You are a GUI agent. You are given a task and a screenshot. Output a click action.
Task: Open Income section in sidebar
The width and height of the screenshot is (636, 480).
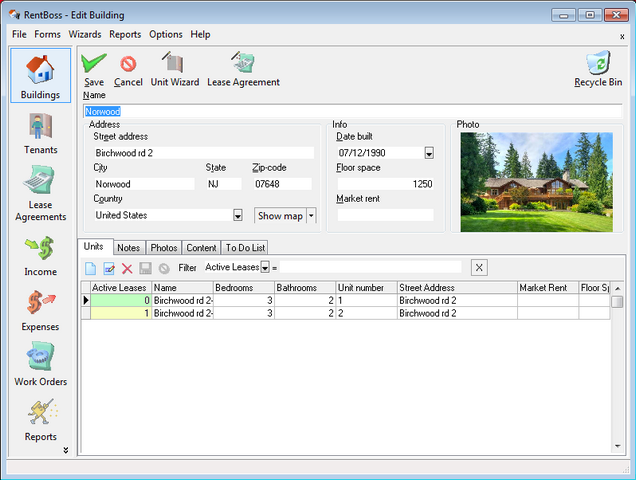pyautogui.click(x=40, y=256)
